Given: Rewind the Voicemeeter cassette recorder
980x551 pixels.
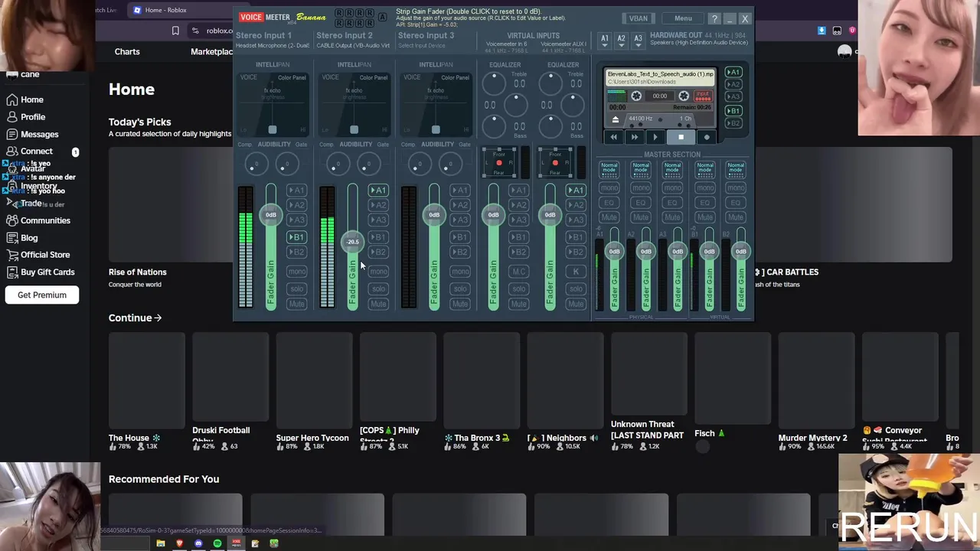Looking at the screenshot, I should 613,137.
